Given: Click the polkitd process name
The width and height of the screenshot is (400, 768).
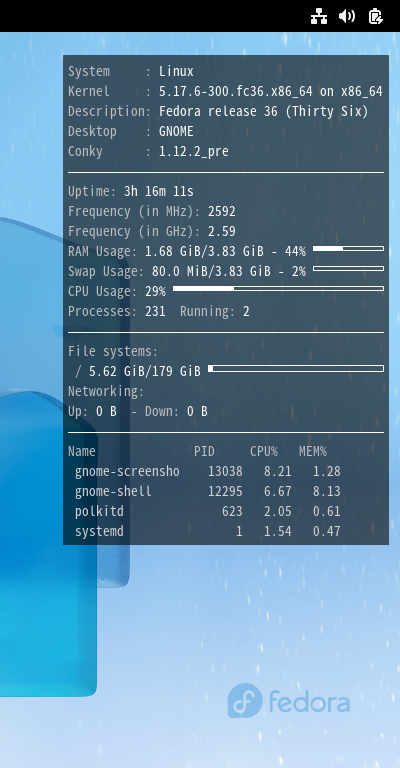Looking at the screenshot, I should coord(99,511).
